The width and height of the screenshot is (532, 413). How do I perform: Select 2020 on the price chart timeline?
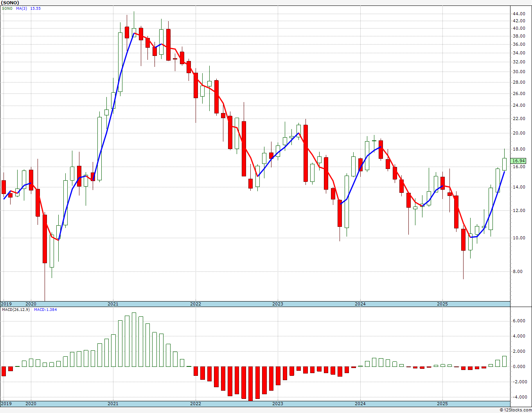point(31,304)
